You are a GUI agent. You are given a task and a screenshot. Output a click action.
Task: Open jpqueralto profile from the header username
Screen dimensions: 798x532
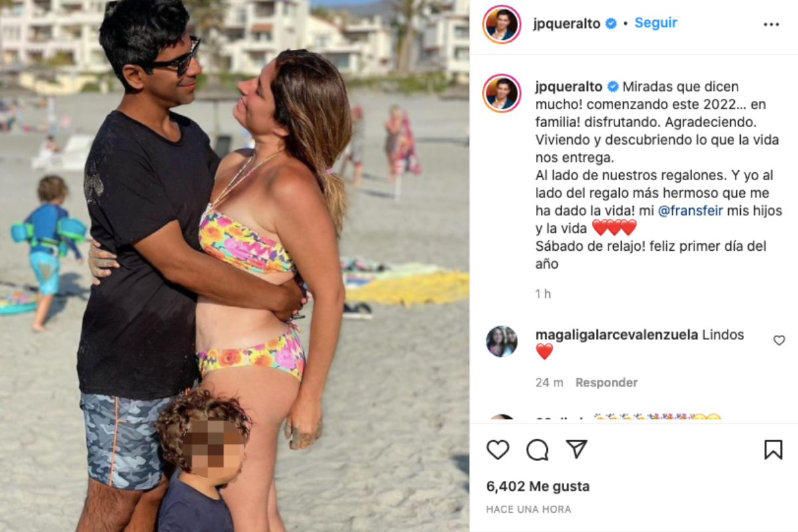click(568, 24)
